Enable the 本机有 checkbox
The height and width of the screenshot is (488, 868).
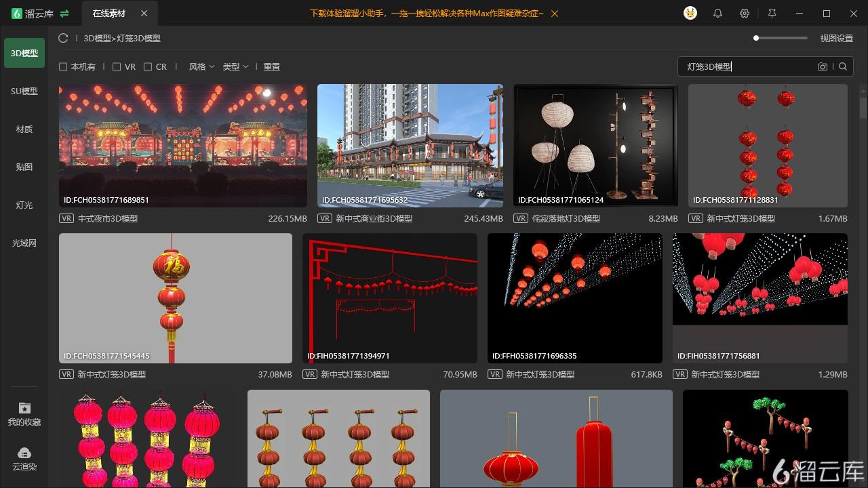[63, 67]
